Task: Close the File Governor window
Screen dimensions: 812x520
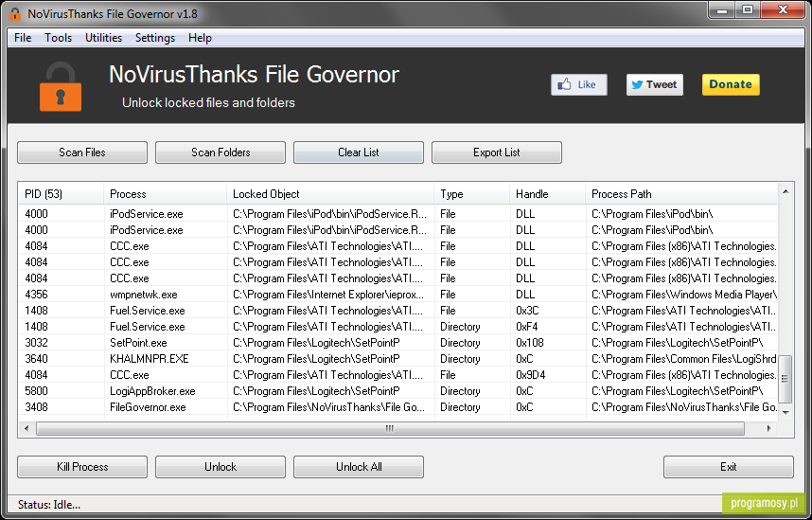Action: (783, 9)
